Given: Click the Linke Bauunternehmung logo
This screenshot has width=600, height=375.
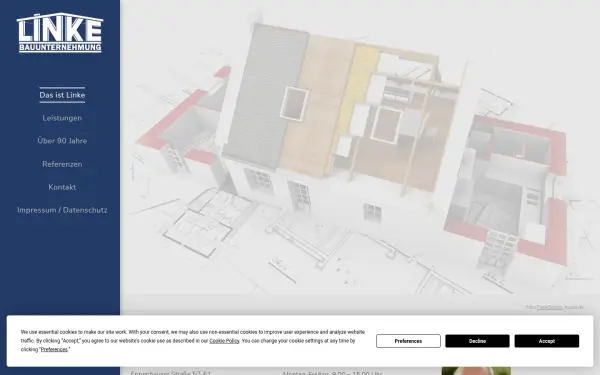Looking at the screenshot, I should click(60, 33).
